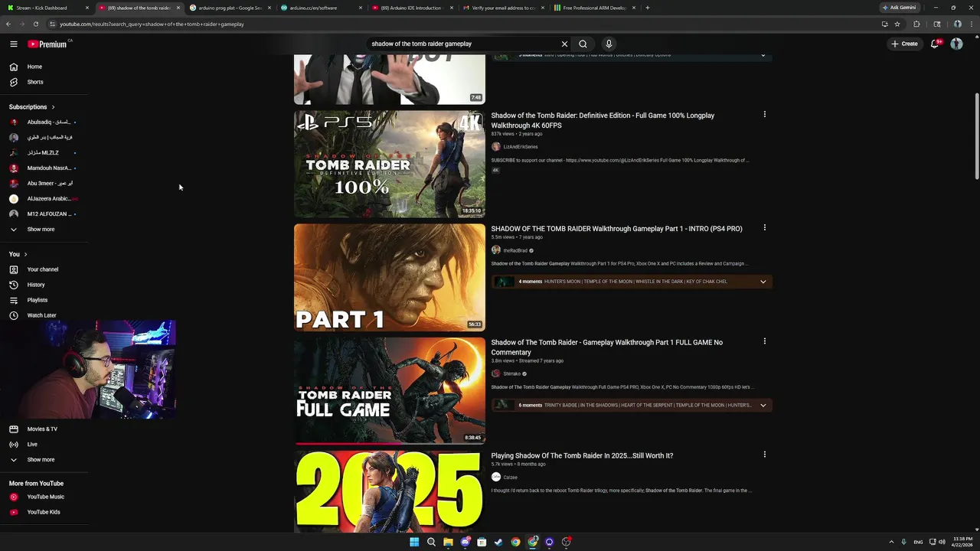The width and height of the screenshot is (980, 551).
Task: Open more options for theRadBrad Part 1 video
Action: tap(764, 228)
